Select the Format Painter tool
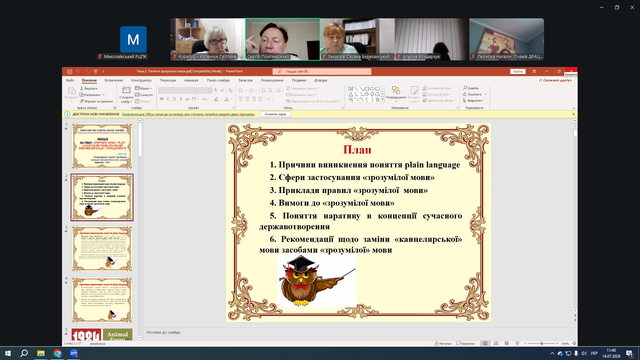 pos(96,101)
